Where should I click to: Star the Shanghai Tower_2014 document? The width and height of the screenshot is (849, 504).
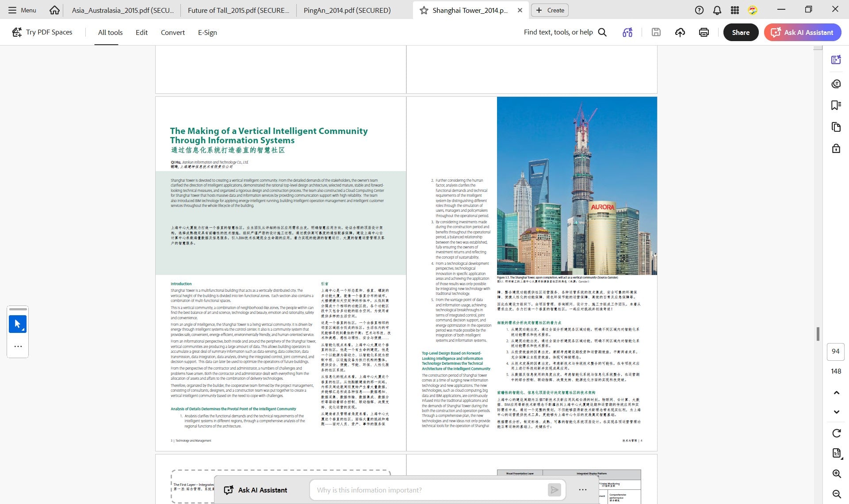pos(424,10)
